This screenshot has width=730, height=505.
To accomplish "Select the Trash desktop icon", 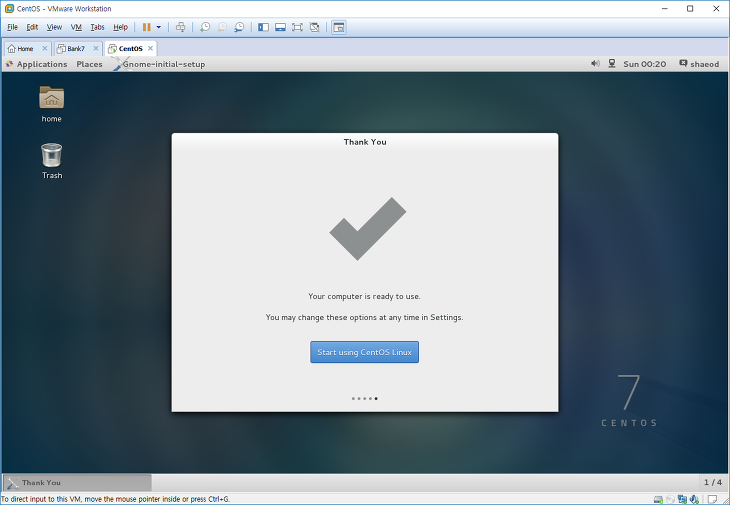I will coord(52,161).
